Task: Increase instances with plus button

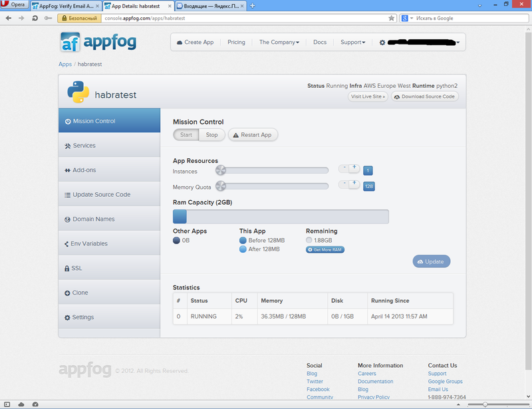Action: 354,168
